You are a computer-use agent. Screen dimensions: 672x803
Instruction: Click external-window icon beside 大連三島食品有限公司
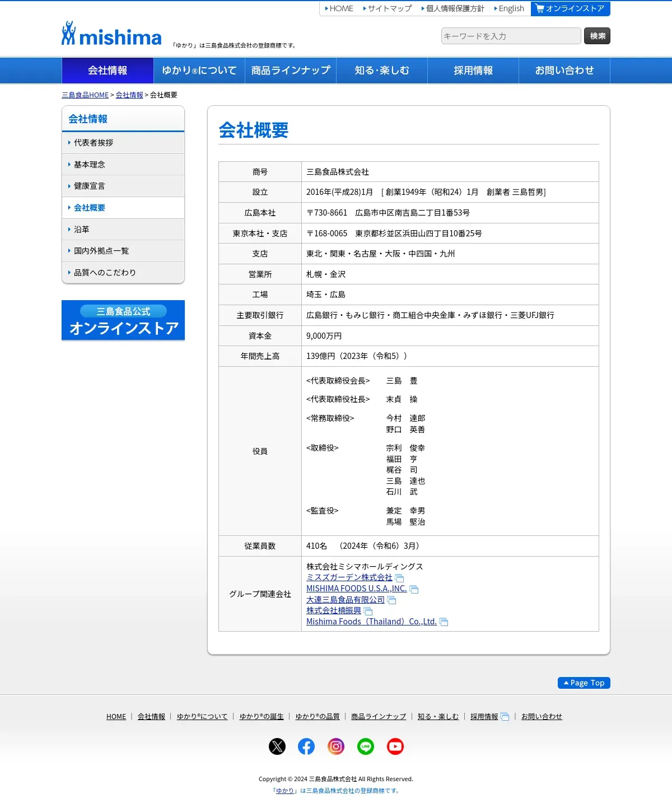[391, 600]
